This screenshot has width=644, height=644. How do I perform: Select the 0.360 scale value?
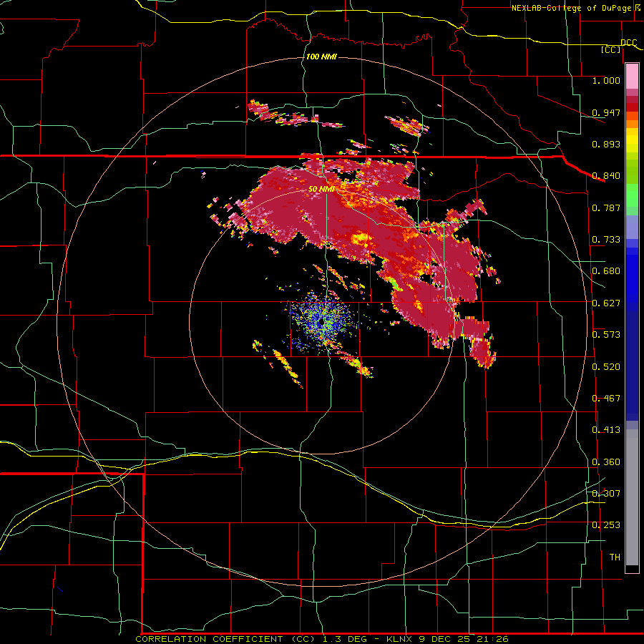click(x=606, y=462)
